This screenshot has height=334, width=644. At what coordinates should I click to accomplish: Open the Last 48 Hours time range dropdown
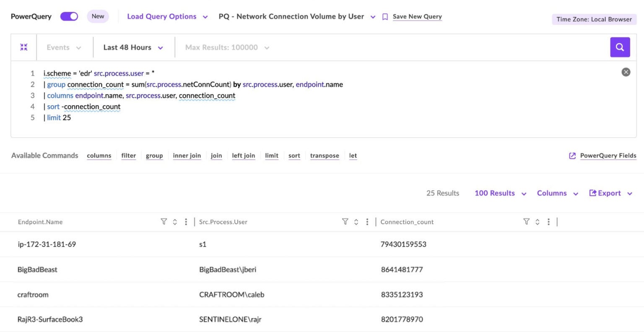(x=132, y=47)
